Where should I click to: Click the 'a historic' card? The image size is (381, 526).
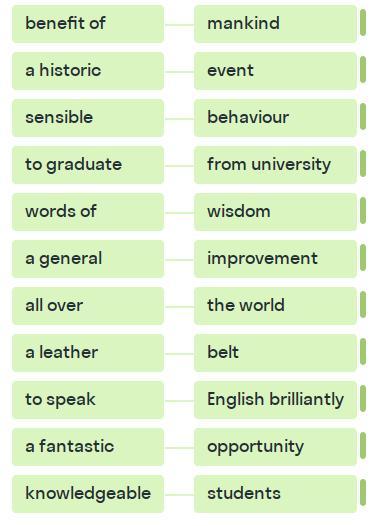coord(88,71)
